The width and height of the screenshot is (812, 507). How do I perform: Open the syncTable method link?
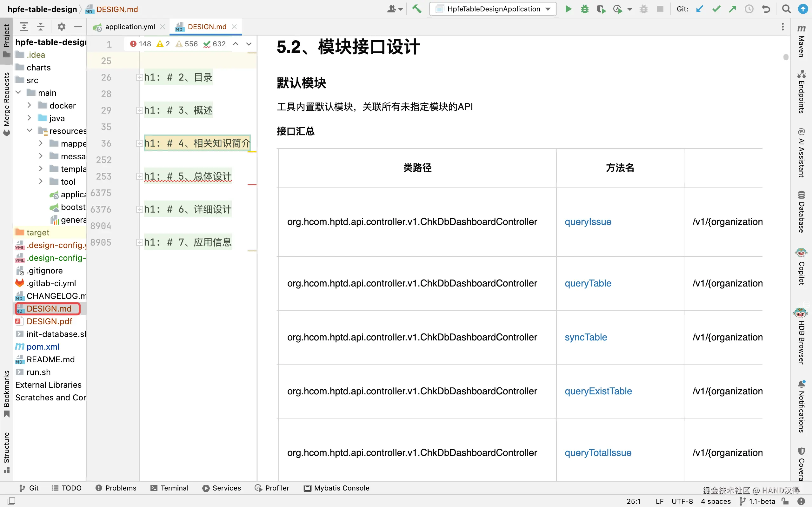[x=586, y=337]
